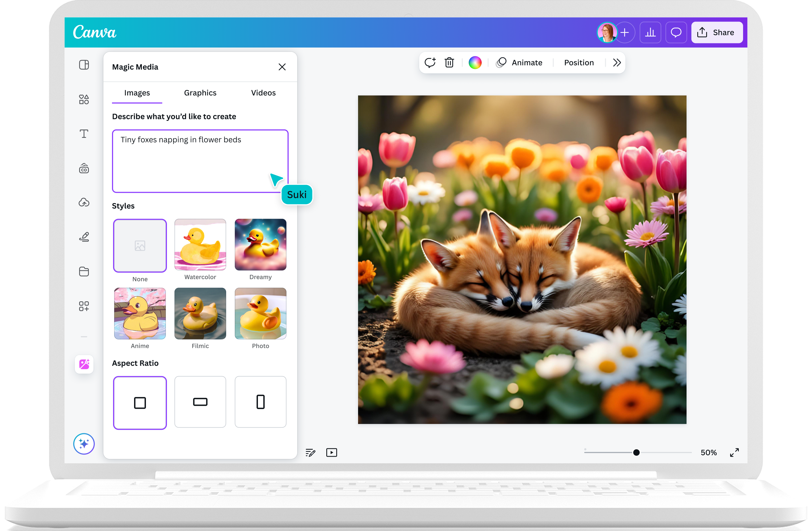Open the comments speech bubble icon
This screenshot has height=531, width=812.
point(676,32)
